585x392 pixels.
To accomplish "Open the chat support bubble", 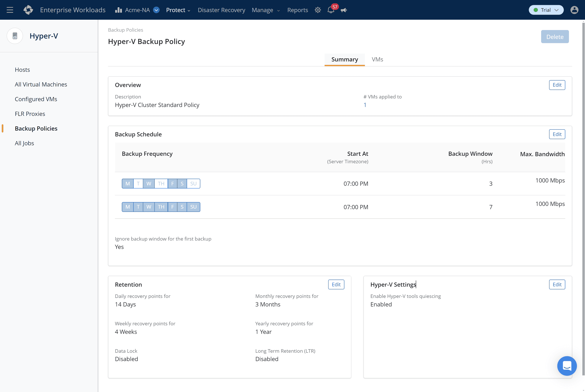I will (x=567, y=366).
